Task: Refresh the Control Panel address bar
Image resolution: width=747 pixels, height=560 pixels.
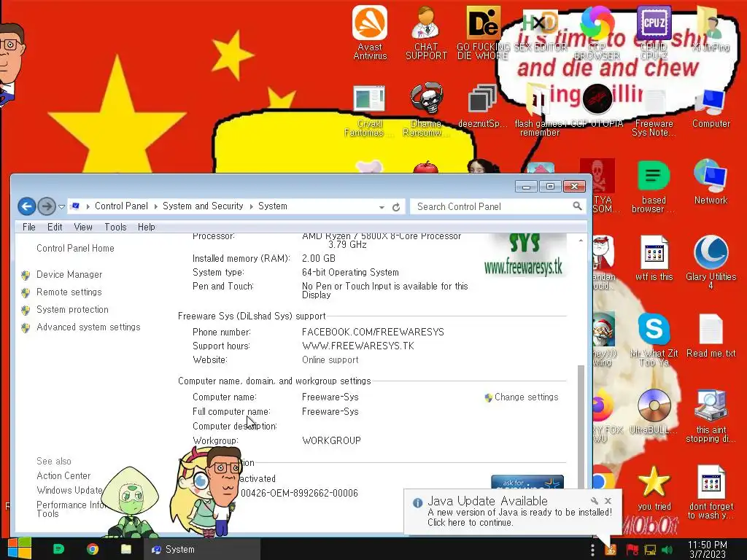Action: point(396,207)
